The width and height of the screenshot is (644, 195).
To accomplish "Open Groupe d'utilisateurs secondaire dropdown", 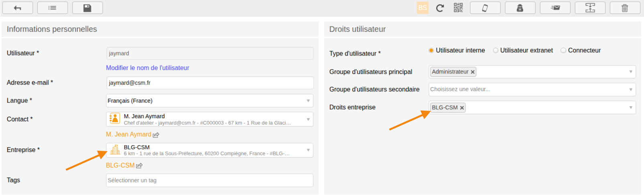I will (532, 89).
